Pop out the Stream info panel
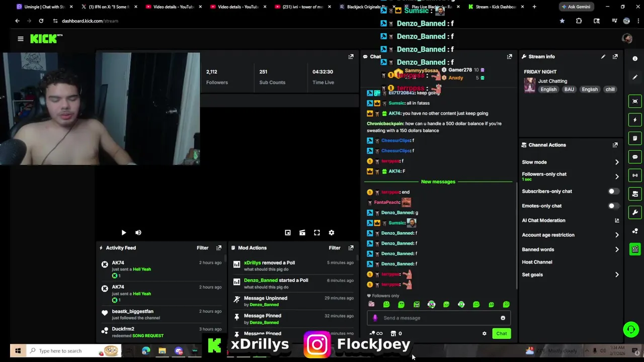The height and width of the screenshot is (362, 644). 615,57
